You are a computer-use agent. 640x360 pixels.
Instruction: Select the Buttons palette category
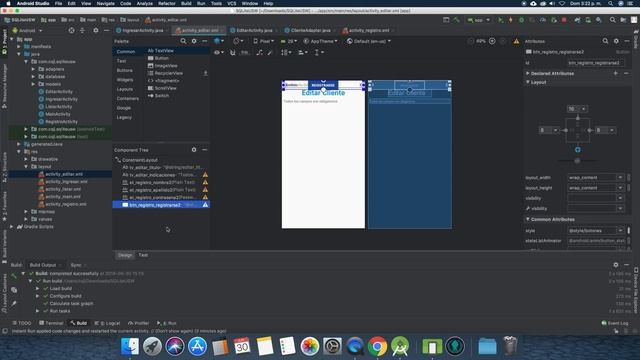tap(124, 71)
